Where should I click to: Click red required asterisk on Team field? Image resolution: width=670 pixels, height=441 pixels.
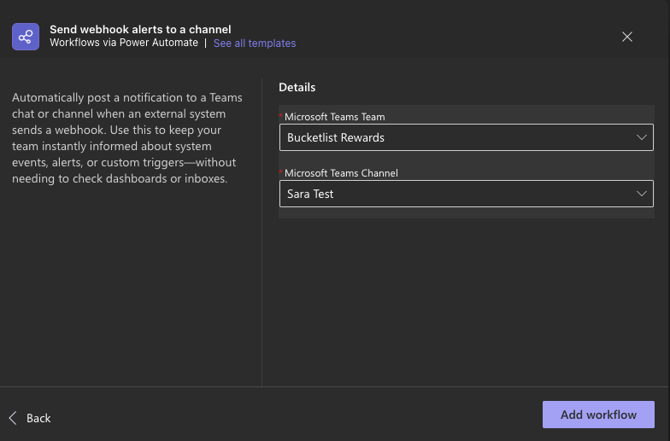pyautogui.click(x=281, y=116)
